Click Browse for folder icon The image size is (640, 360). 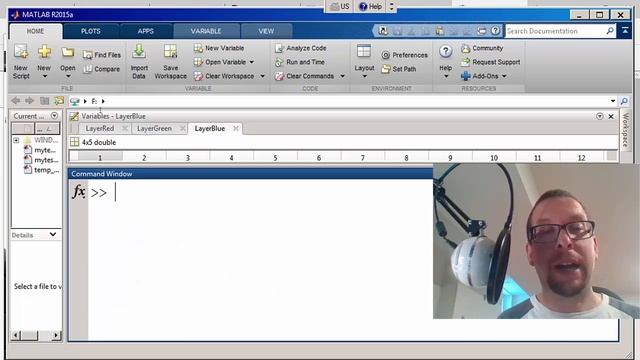pos(59,100)
